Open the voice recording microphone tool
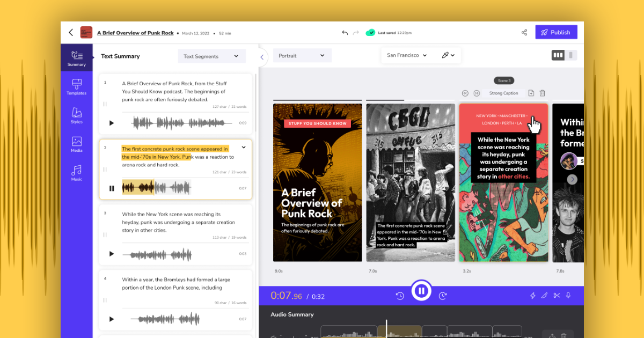 569,296
